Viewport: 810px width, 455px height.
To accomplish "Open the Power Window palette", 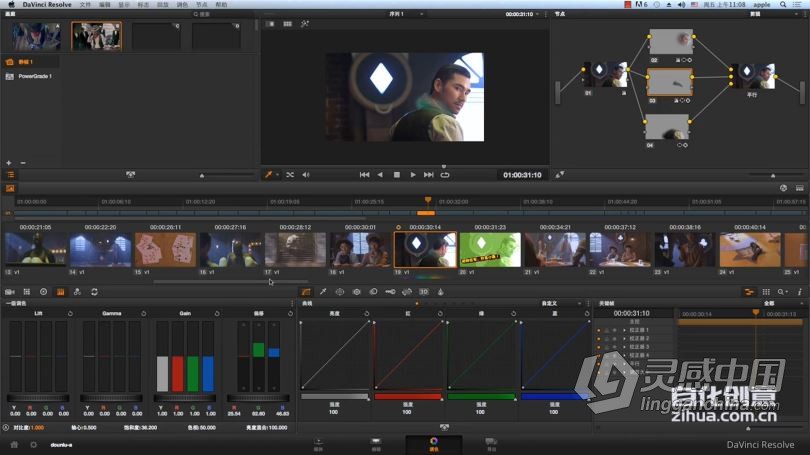I will click(339, 292).
